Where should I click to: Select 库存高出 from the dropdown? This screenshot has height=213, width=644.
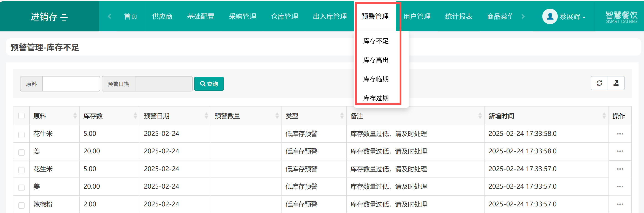coord(375,60)
